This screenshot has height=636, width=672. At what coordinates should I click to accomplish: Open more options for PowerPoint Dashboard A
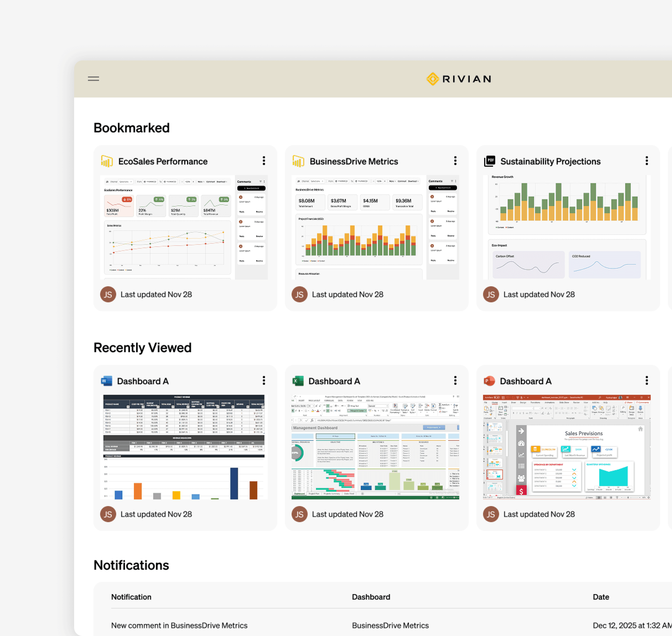point(647,380)
